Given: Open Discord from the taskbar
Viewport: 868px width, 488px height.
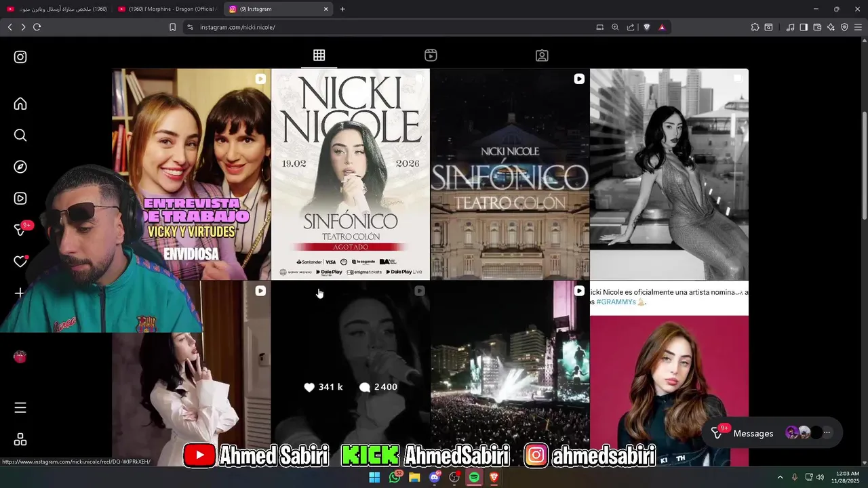Looking at the screenshot, I should coord(435,477).
